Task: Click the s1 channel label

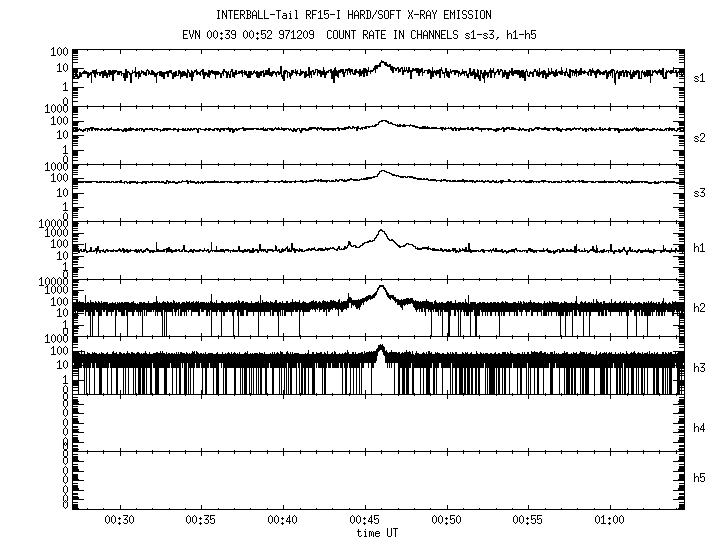Action: click(x=700, y=77)
